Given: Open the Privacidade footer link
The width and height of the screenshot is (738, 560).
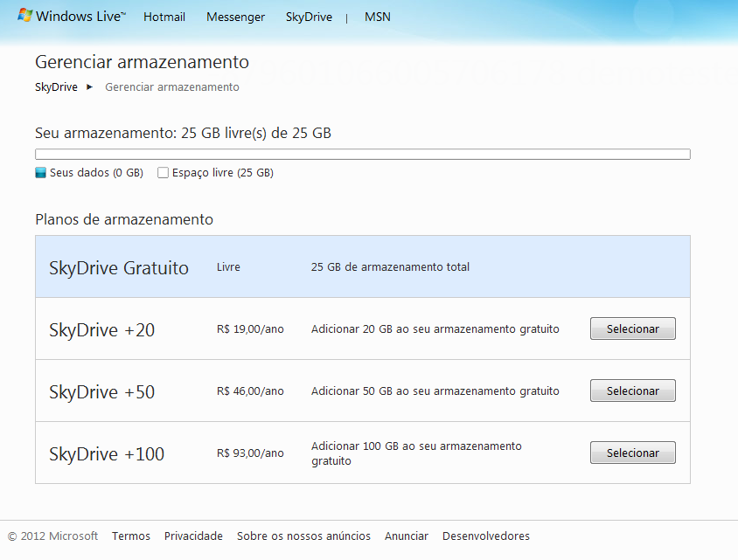Looking at the screenshot, I should (193, 536).
